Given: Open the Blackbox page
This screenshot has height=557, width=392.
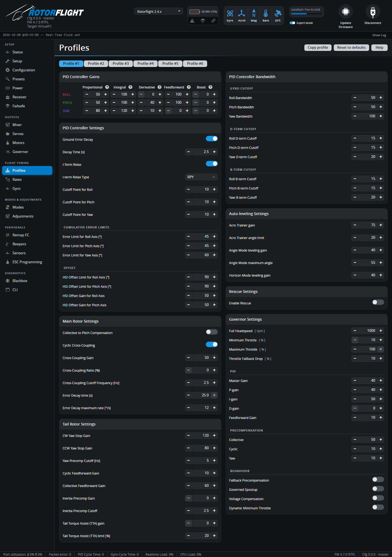Looking at the screenshot, I should coord(27,281).
